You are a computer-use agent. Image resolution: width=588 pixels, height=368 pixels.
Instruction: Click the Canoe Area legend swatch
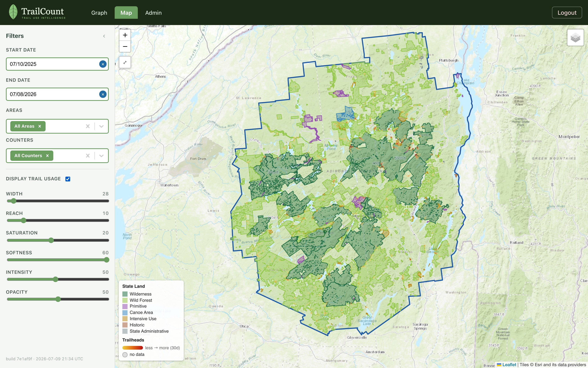click(x=125, y=312)
